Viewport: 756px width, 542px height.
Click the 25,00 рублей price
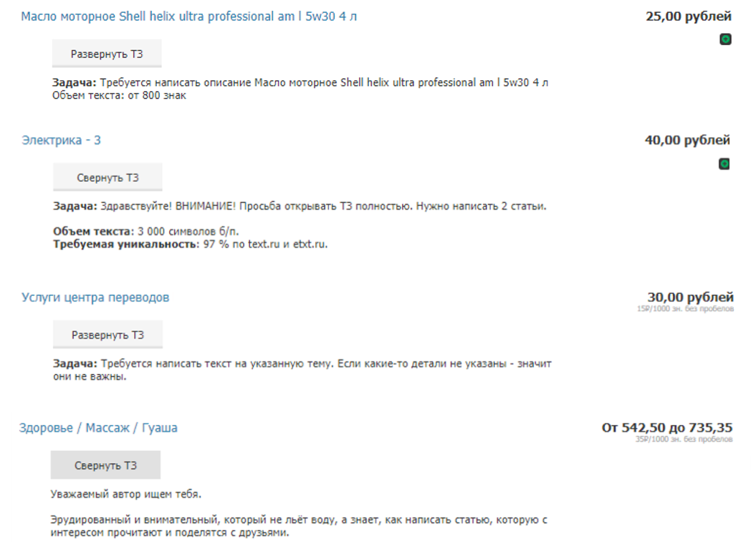(x=688, y=16)
